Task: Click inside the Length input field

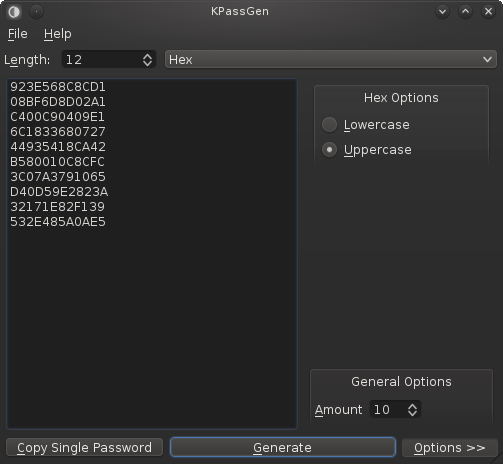Action: (x=102, y=60)
